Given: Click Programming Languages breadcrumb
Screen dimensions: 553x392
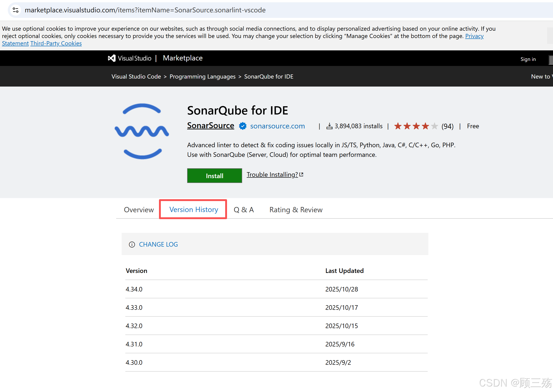Looking at the screenshot, I should [x=202, y=76].
